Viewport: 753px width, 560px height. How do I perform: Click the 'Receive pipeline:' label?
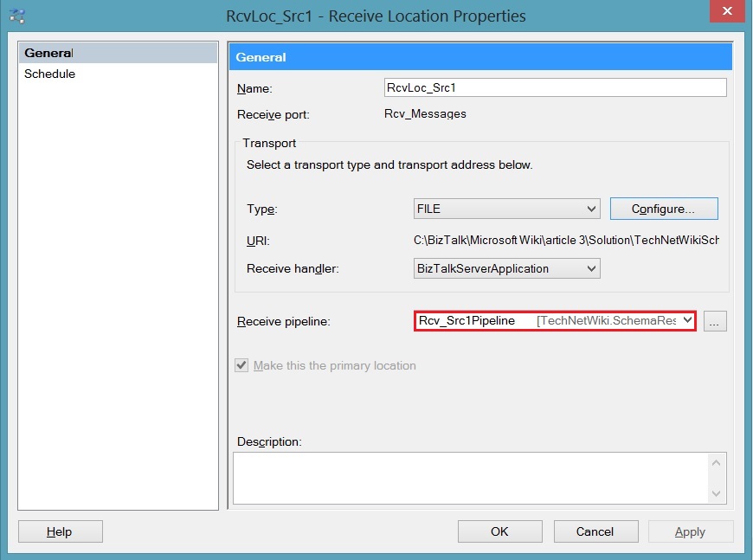(283, 321)
